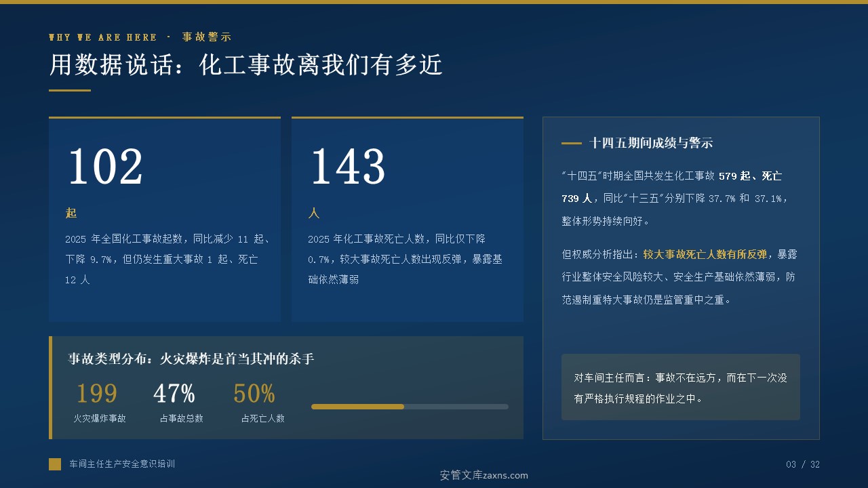Select the header label WHY WE ARE HERE · 事故警示

point(140,37)
